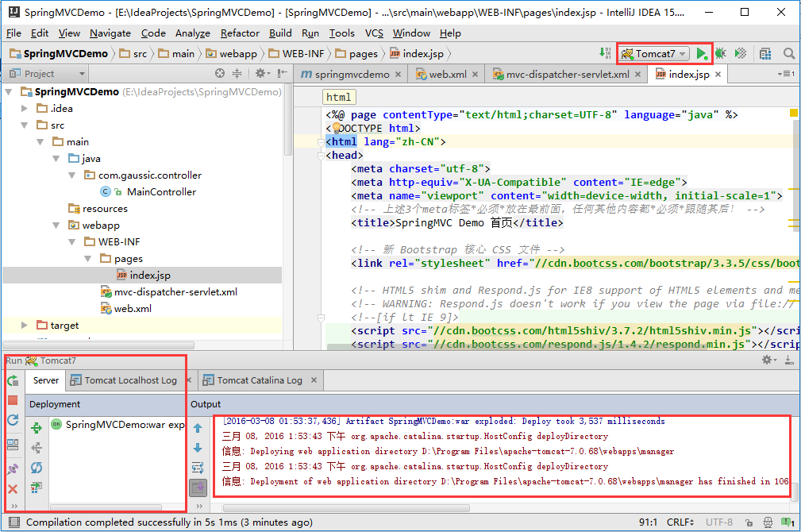
Task: Update application icon in Run panel
Action: tap(13, 420)
